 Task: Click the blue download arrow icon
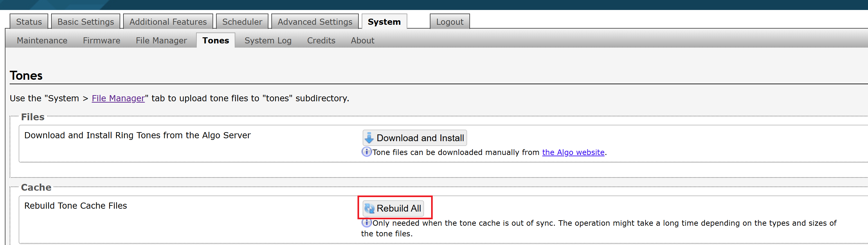(x=369, y=138)
